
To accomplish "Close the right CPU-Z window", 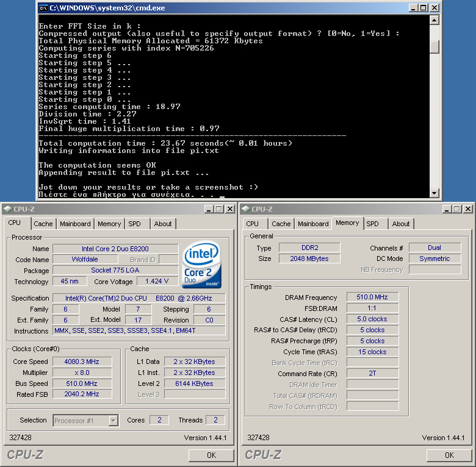I will (469, 209).
